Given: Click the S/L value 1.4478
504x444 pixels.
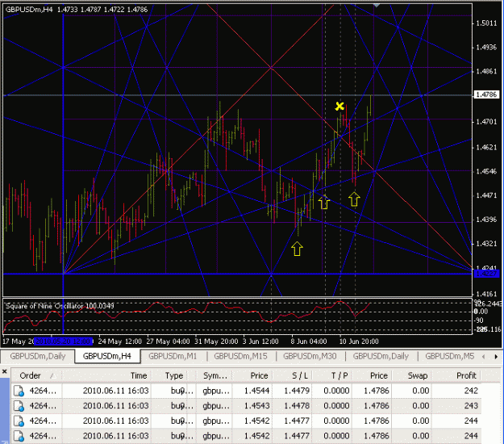Looking at the screenshot, I should coord(297,406).
